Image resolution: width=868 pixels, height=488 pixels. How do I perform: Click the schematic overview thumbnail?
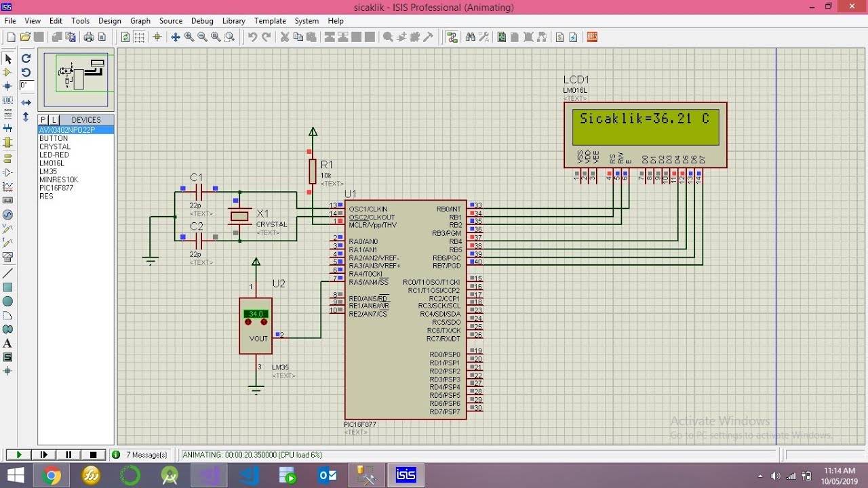click(76, 80)
